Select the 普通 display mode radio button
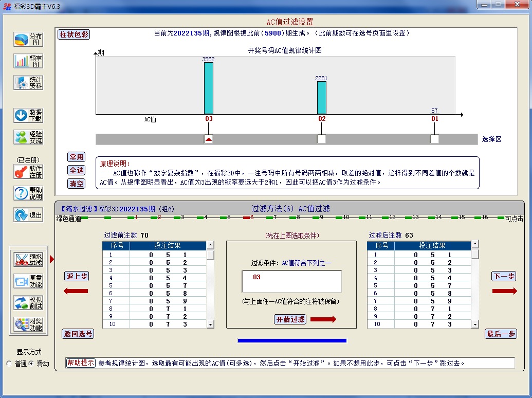Screen dimensions: 532x398 [x=9, y=364]
